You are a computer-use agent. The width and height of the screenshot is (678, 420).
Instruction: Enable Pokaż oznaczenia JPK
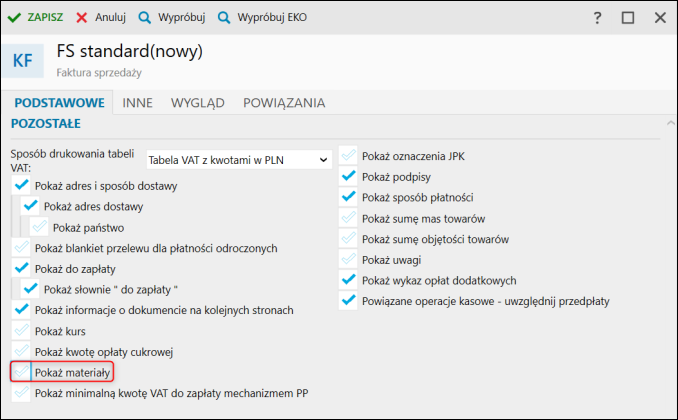[x=348, y=156]
